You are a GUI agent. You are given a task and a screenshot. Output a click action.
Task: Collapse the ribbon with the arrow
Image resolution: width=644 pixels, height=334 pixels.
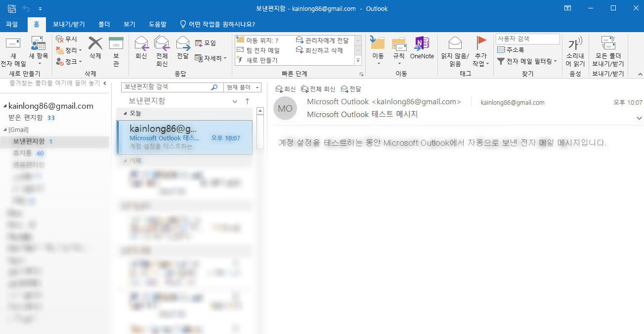click(x=639, y=74)
